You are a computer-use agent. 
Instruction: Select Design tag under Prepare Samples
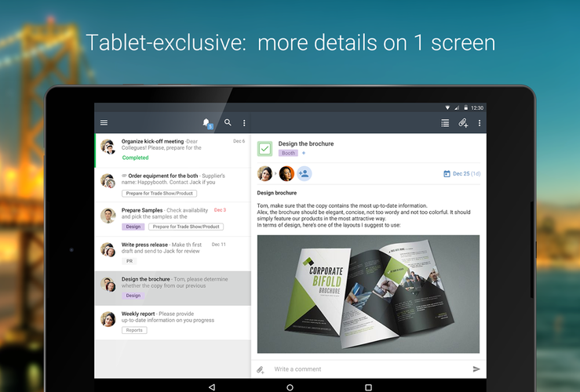(133, 227)
